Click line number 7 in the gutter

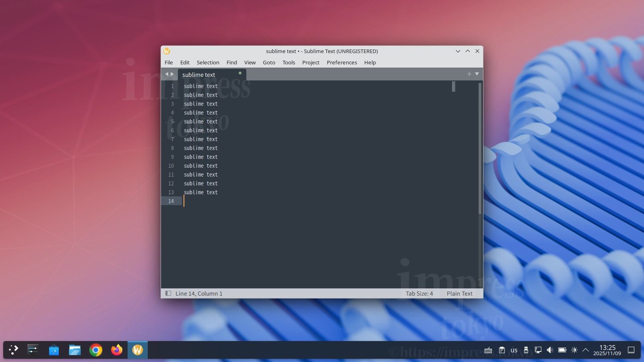point(172,139)
